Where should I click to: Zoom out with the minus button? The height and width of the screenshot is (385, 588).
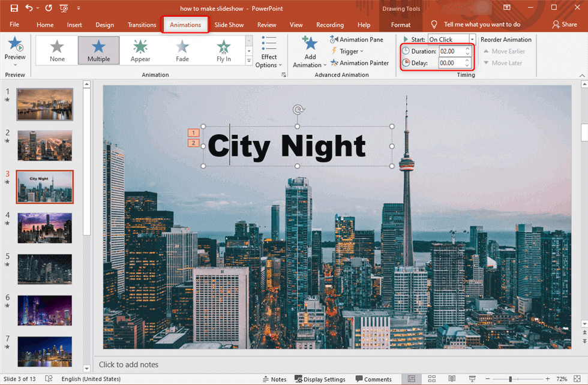click(x=487, y=379)
